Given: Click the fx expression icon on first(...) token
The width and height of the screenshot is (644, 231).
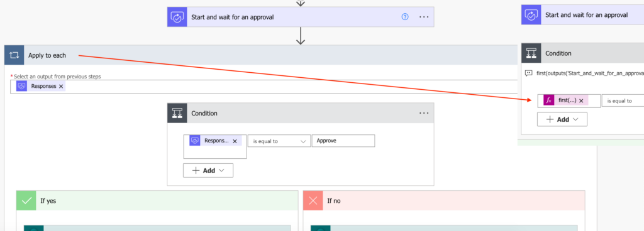Looking at the screenshot, I should 548,100.
